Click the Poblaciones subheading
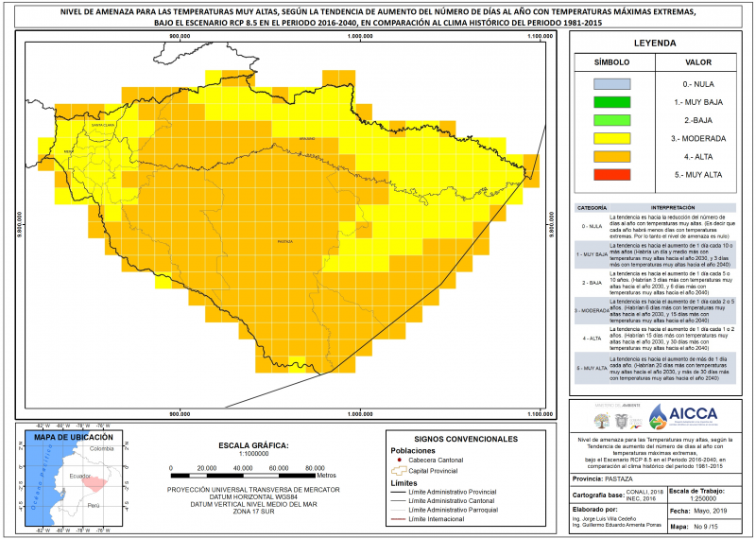The width and height of the screenshot is (756, 539). (x=413, y=451)
